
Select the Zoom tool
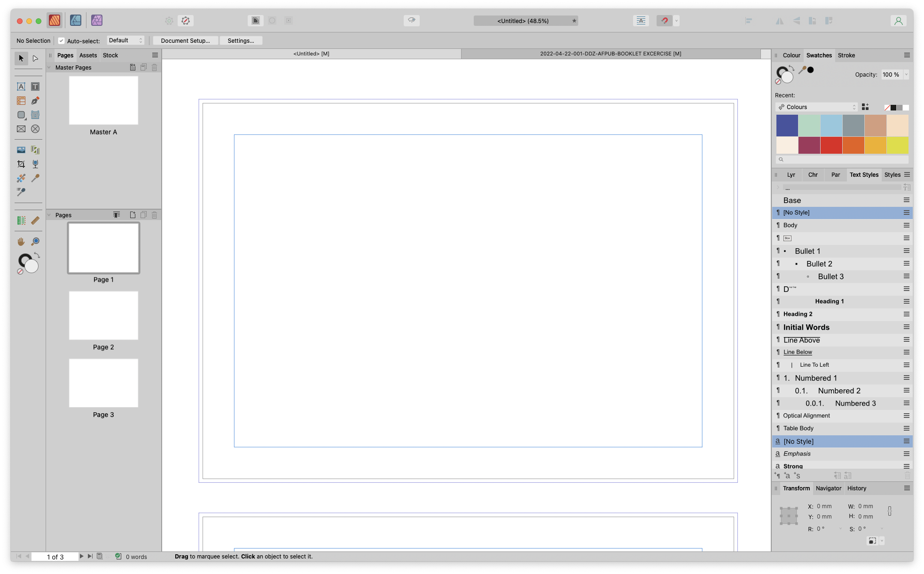click(35, 241)
